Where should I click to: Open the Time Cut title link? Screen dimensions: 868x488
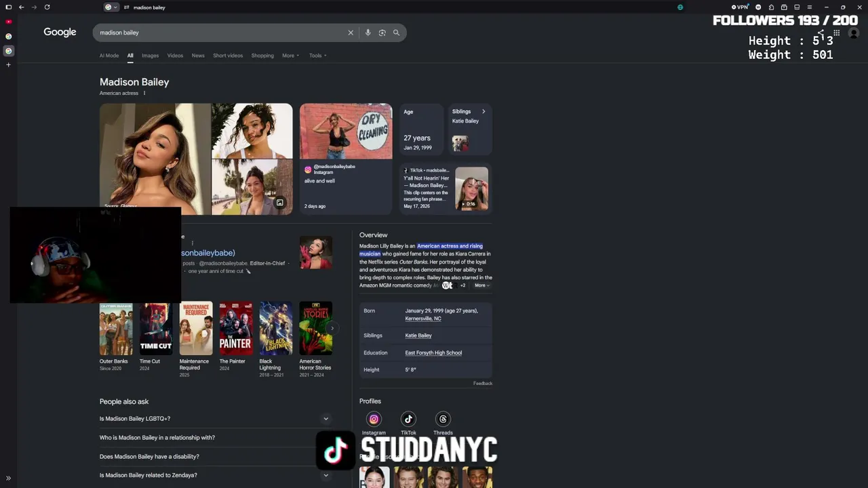pyautogui.click(x=150, y=361)
